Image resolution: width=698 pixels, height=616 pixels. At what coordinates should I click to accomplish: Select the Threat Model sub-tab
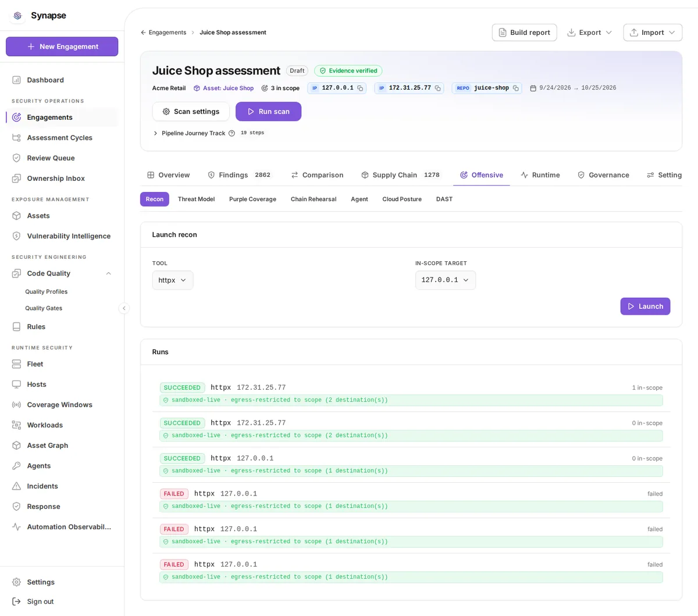coord(196,199)
